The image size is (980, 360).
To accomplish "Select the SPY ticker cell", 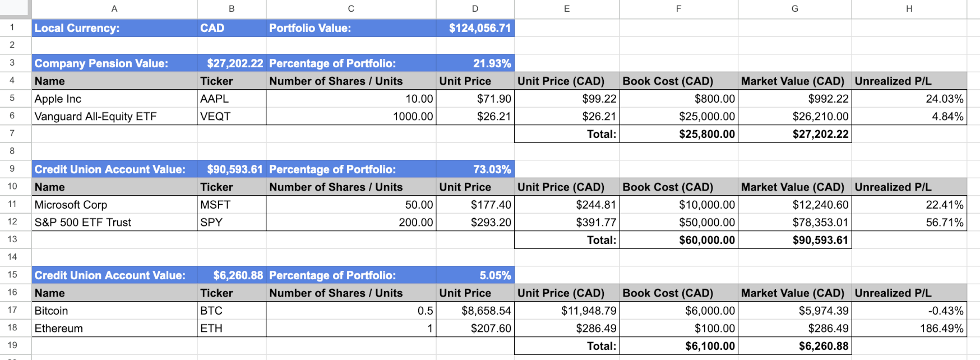I will click(231, 223).
